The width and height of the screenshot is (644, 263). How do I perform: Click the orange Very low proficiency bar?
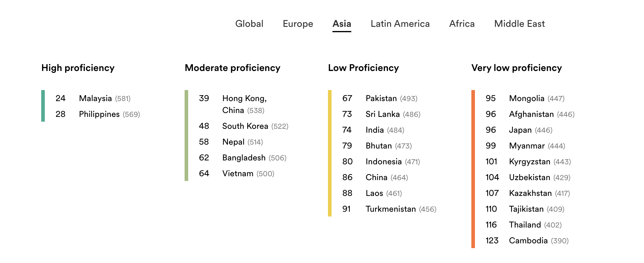tap(473, 169)
